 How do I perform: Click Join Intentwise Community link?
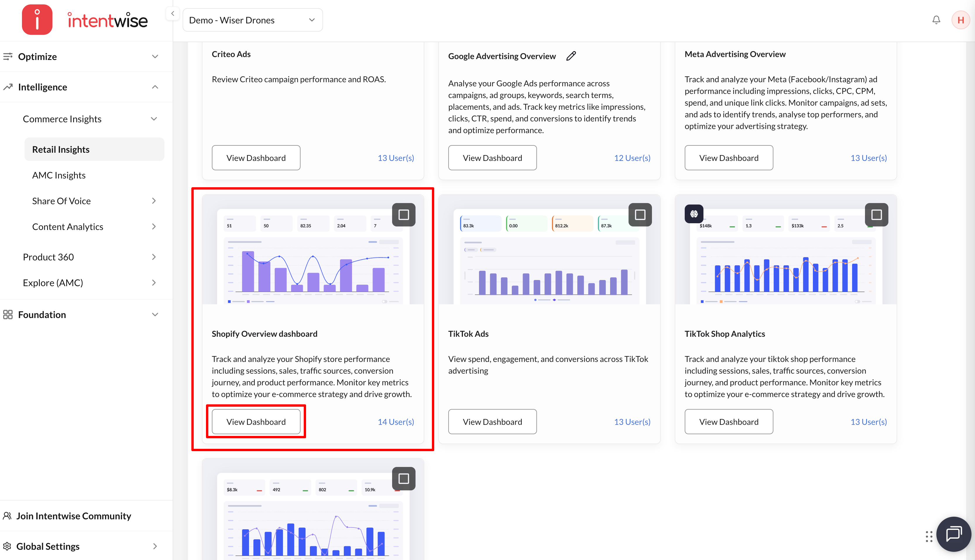(74, 516)
